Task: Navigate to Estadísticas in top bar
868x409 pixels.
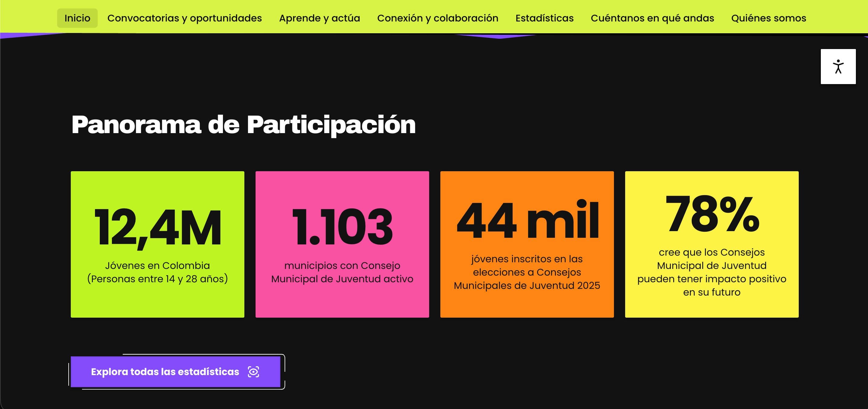Action: tap(544, 18)
